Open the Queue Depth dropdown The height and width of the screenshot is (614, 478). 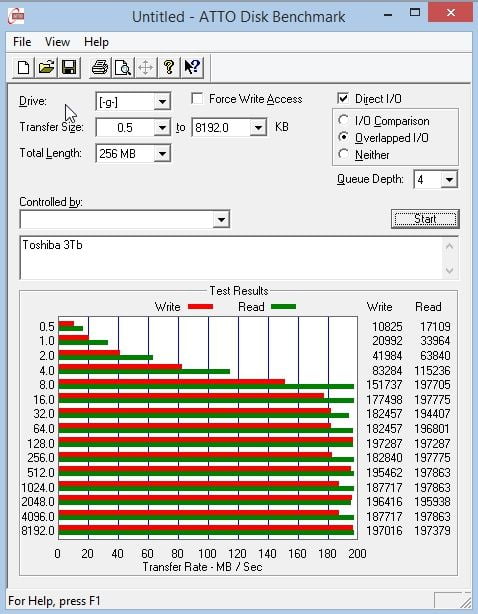449,180
